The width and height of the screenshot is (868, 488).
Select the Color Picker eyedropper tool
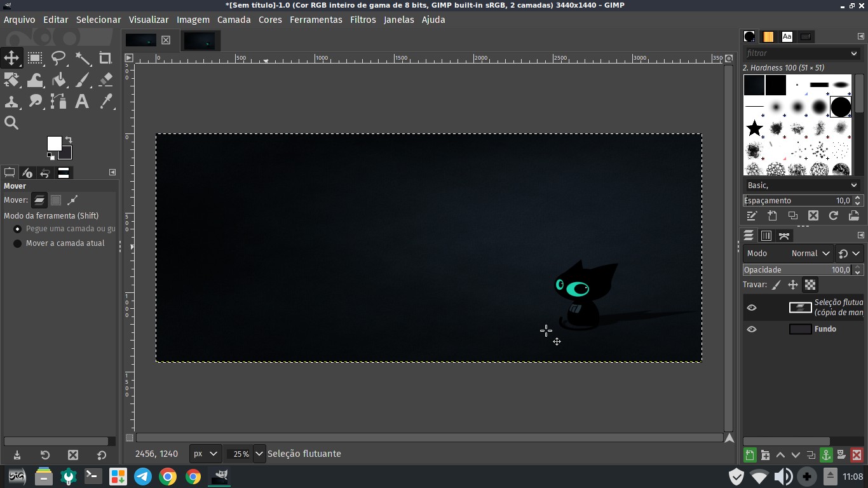pos(105,101)
